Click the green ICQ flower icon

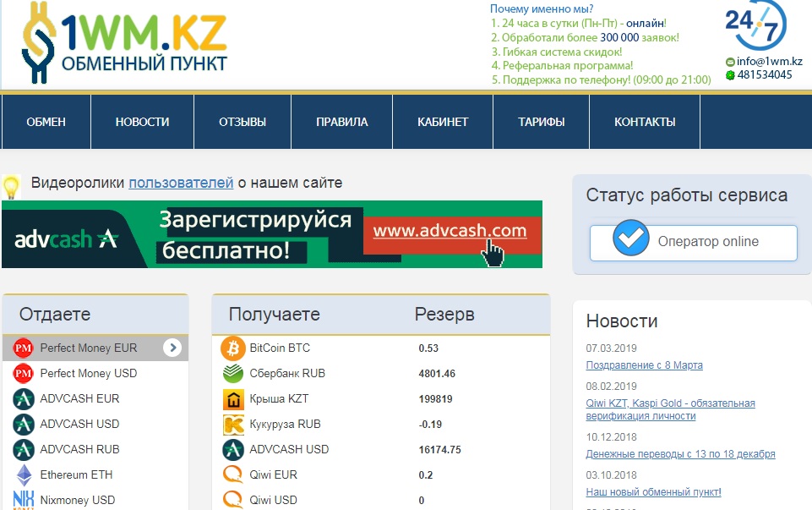point(730,75)
